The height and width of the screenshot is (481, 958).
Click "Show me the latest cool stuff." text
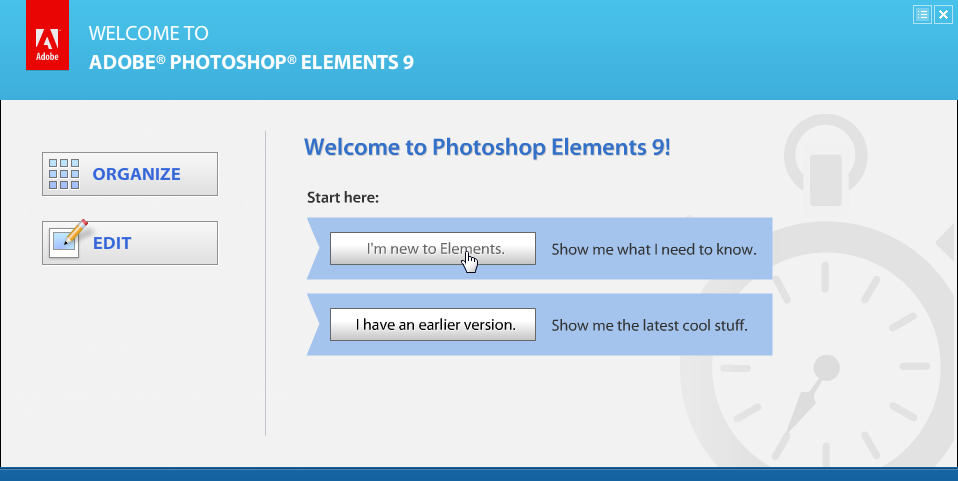(649, 325)
